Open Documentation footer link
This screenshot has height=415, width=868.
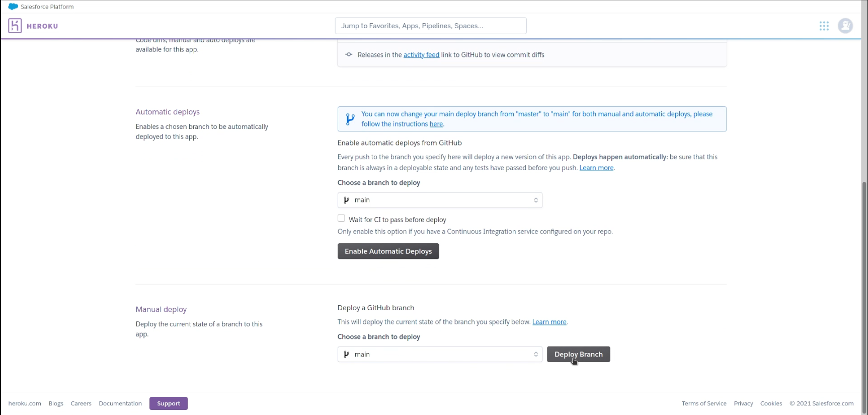coord(120,403)
